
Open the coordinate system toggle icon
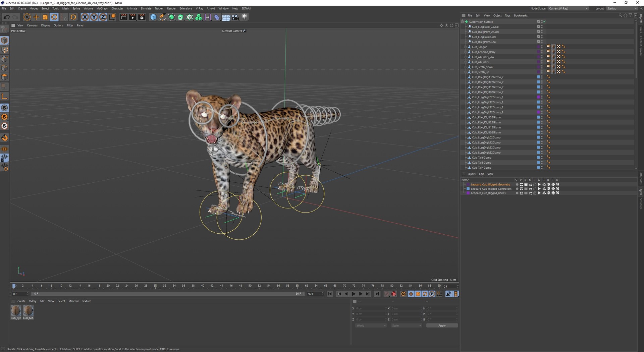pos(112,17)
